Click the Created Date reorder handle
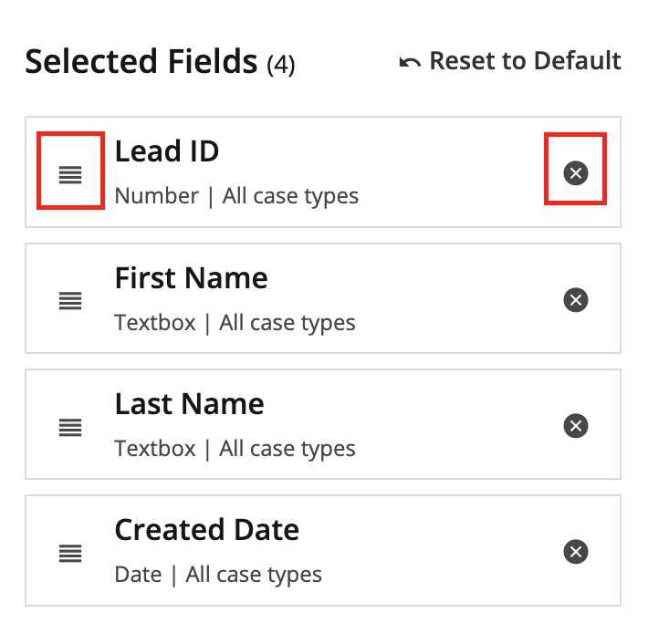 70,552
